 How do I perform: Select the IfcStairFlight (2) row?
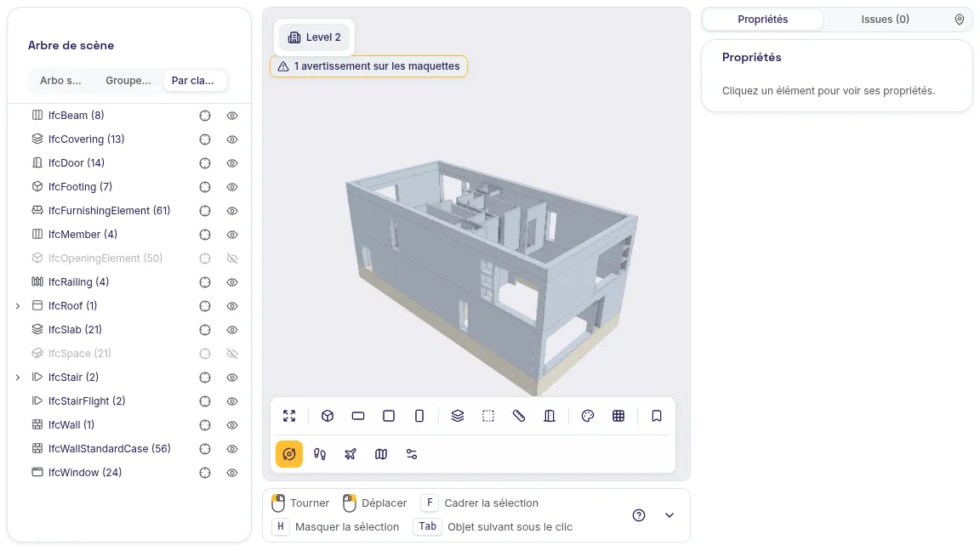click(x=129, y=401)
